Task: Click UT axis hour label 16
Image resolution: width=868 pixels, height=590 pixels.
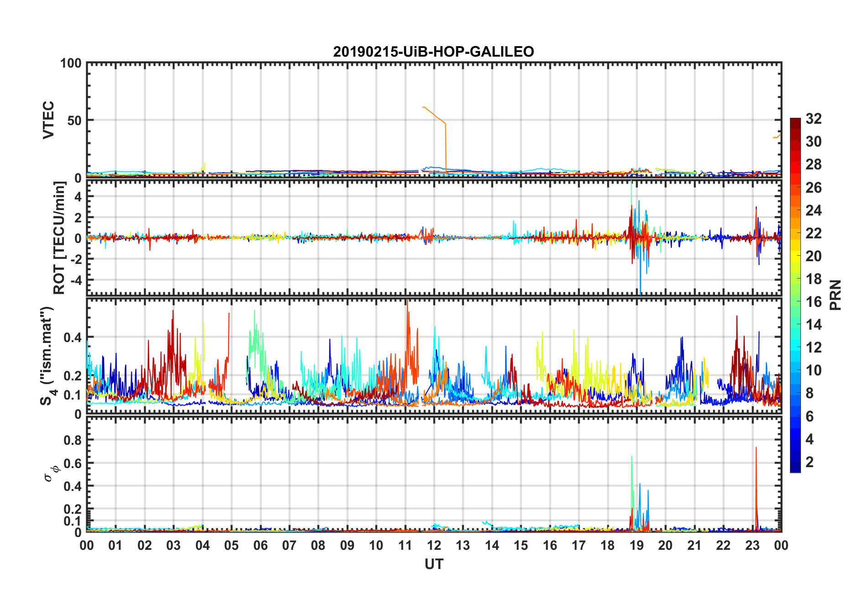Action: click(x=550, y=545)
